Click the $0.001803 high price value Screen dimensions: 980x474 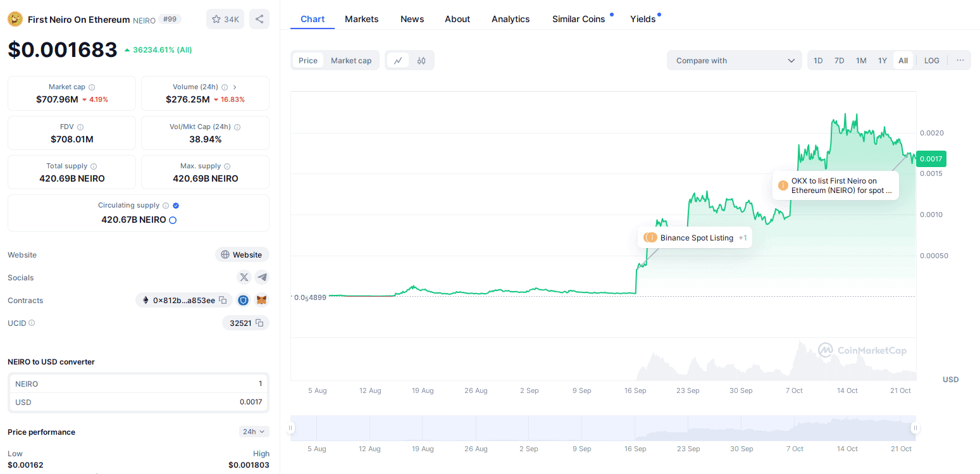(x=249, y=465)
